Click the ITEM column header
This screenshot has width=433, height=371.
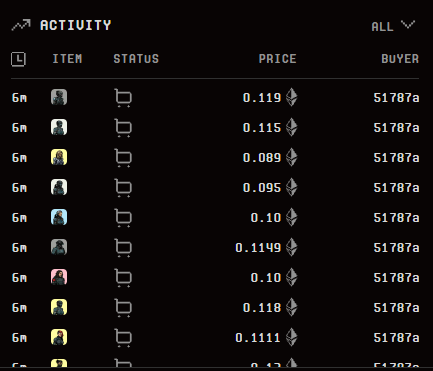[x=67, y=59]
